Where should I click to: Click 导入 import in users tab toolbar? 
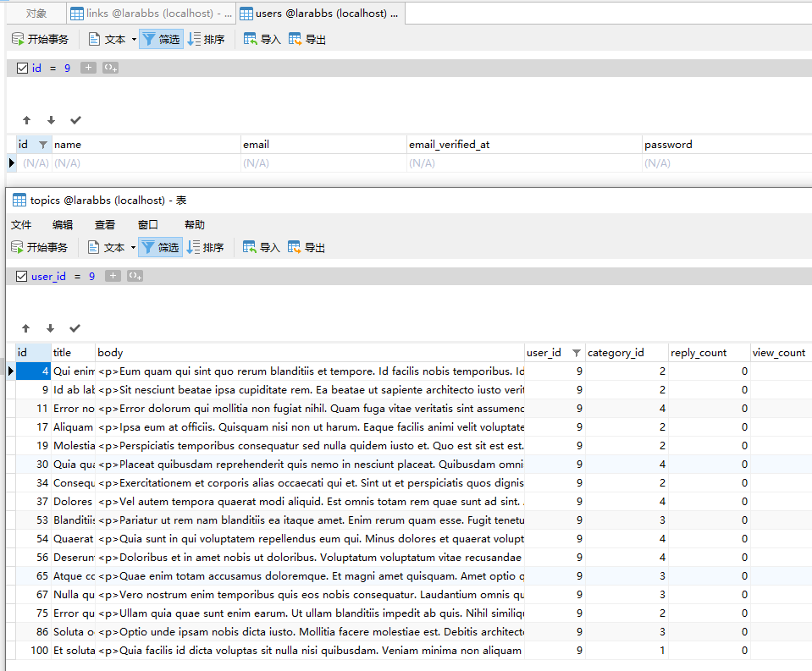(x=262, y=39)
